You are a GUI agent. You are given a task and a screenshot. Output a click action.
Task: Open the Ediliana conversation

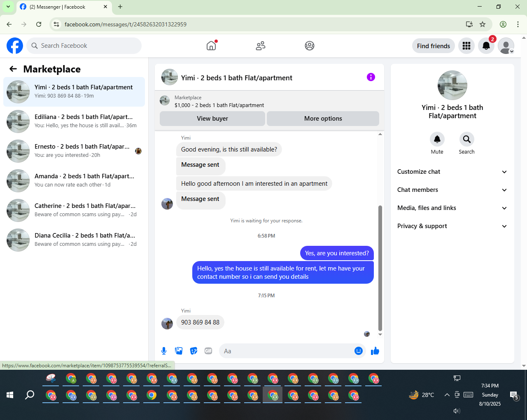tap(74, 121)
